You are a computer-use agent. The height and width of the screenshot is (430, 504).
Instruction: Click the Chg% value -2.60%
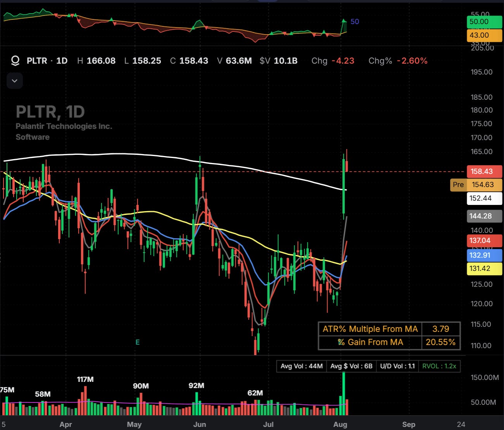412,61
